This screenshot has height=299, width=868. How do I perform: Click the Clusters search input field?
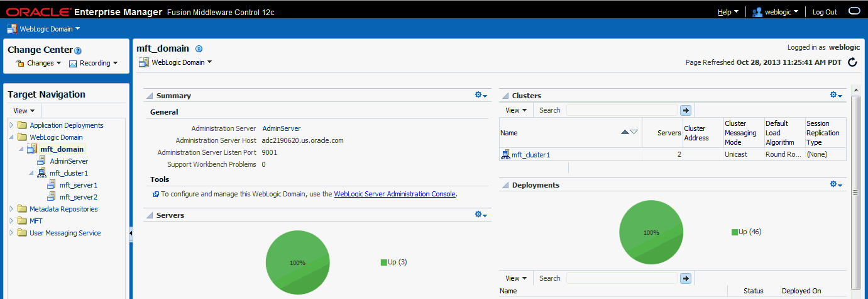[x=622, y=110]
